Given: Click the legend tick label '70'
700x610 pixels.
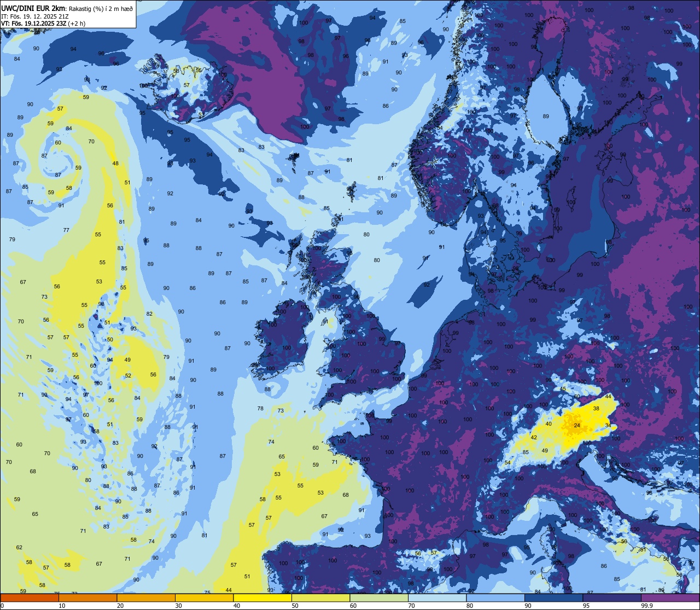Looking at the screenshot, I should coord(411,606).
